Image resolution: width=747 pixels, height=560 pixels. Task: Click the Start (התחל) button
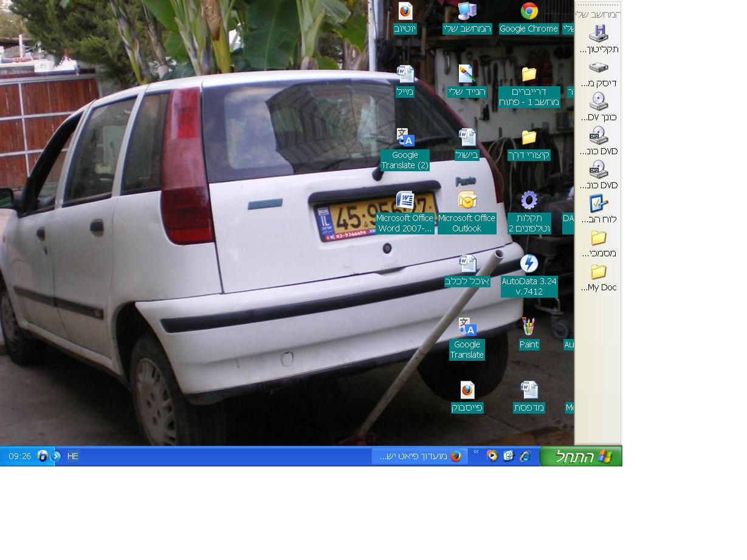581,456
